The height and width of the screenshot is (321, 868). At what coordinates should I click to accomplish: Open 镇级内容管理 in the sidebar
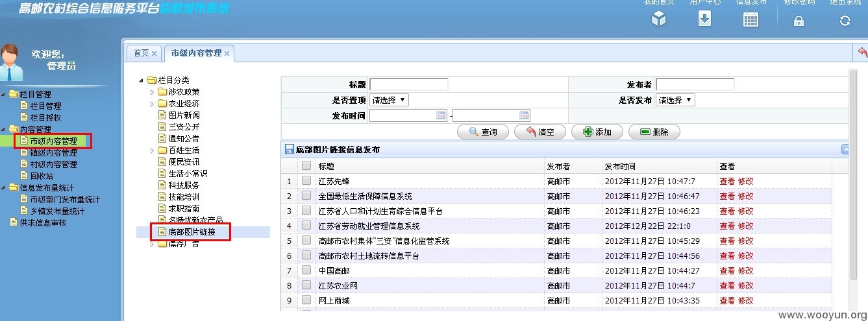pos(53,153)
